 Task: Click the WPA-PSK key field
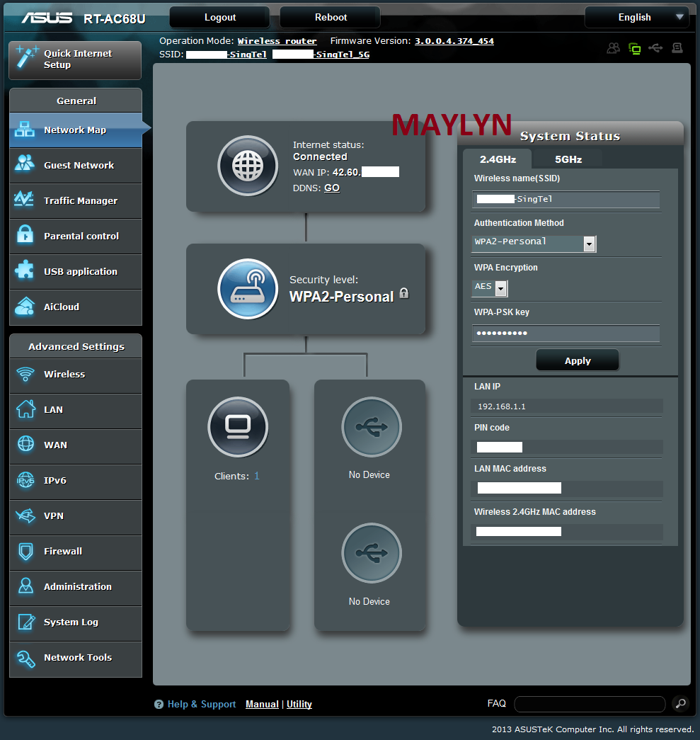pos(566,334)
